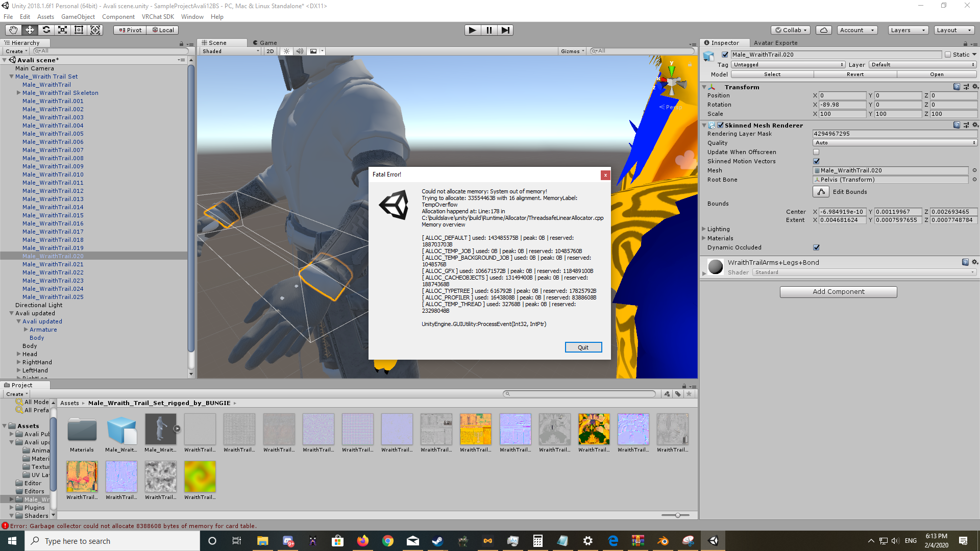The height and width of the screenshot is (551, 980).
Task: Open the Account dropdown button
Action: (857, 30)
